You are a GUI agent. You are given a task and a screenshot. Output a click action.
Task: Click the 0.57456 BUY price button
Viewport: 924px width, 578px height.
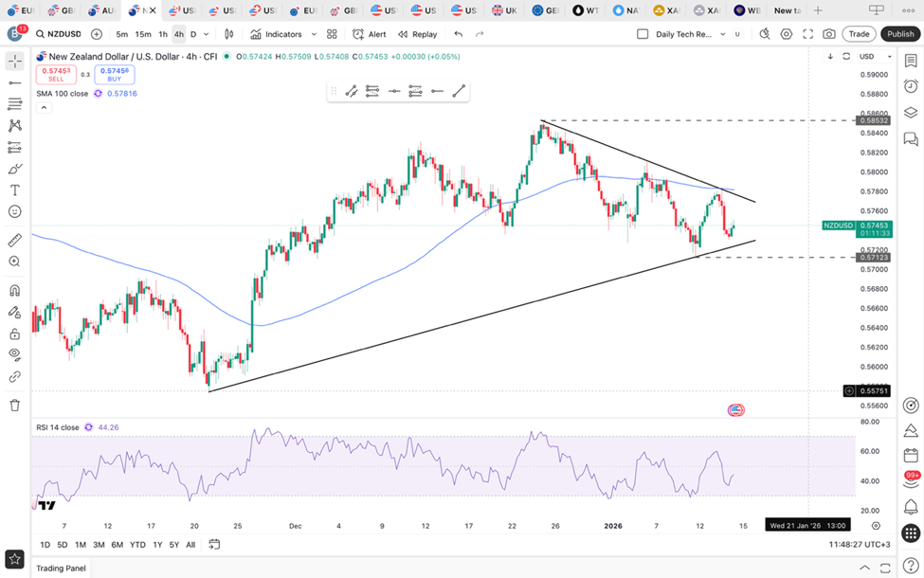click(115, 74)
